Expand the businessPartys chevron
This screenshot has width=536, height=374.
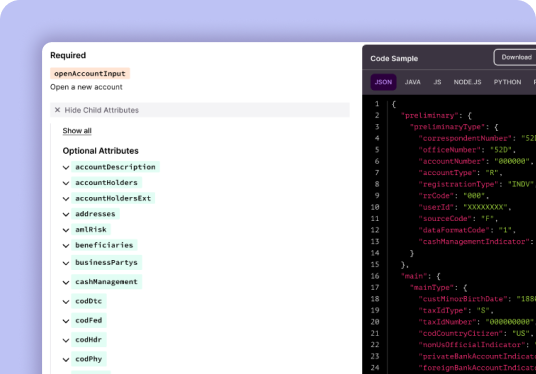click(66, 263)
